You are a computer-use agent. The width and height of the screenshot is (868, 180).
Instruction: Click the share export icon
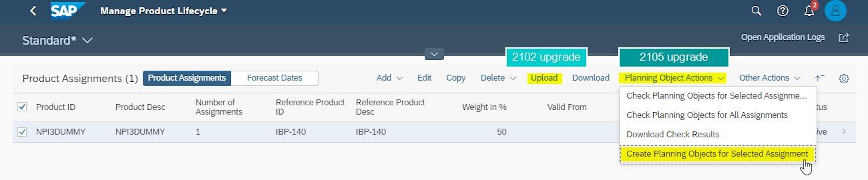tap(843, 38)
